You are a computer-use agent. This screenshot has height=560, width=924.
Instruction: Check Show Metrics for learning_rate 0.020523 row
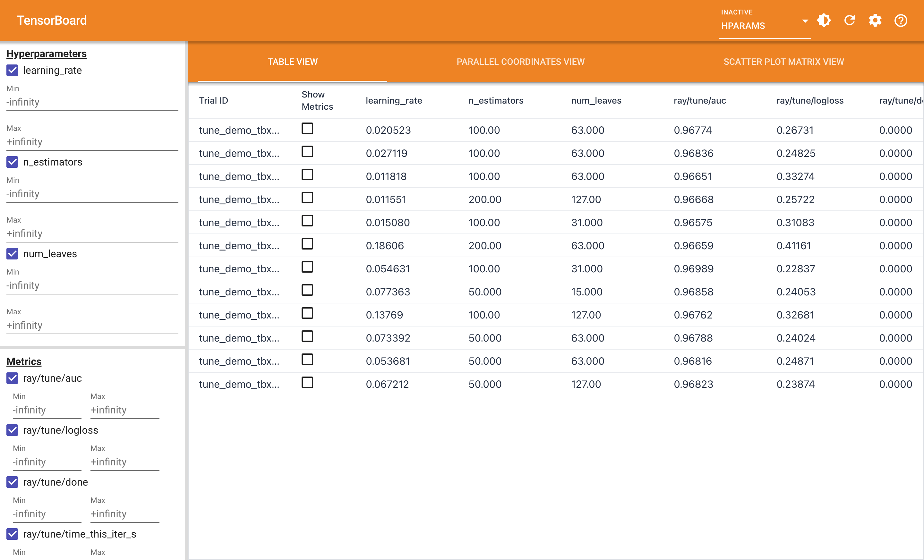coord(307,129)
